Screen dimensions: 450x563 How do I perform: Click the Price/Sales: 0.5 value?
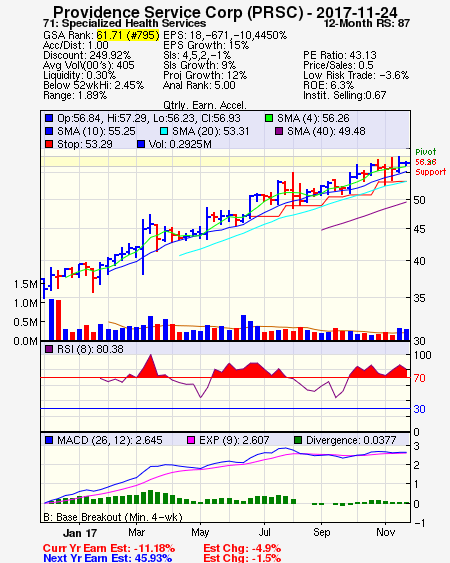point(338,65)
